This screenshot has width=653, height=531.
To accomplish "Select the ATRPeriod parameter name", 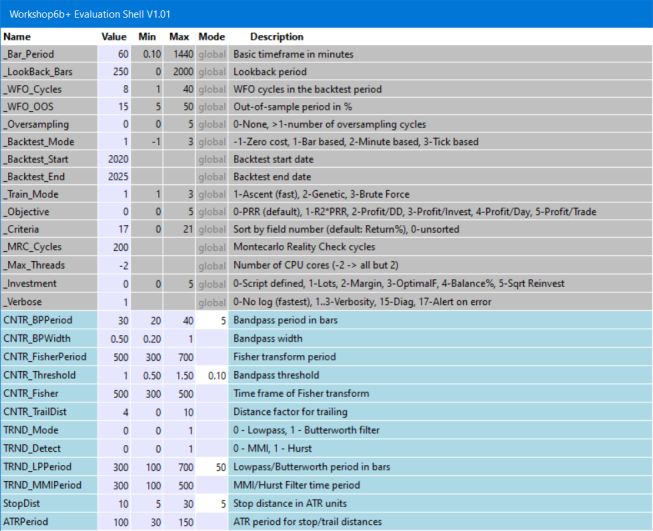I will point(28,519).
